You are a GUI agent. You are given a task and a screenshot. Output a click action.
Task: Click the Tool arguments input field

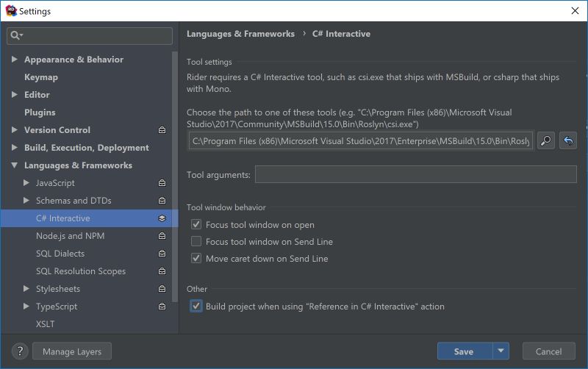(415, 174)
